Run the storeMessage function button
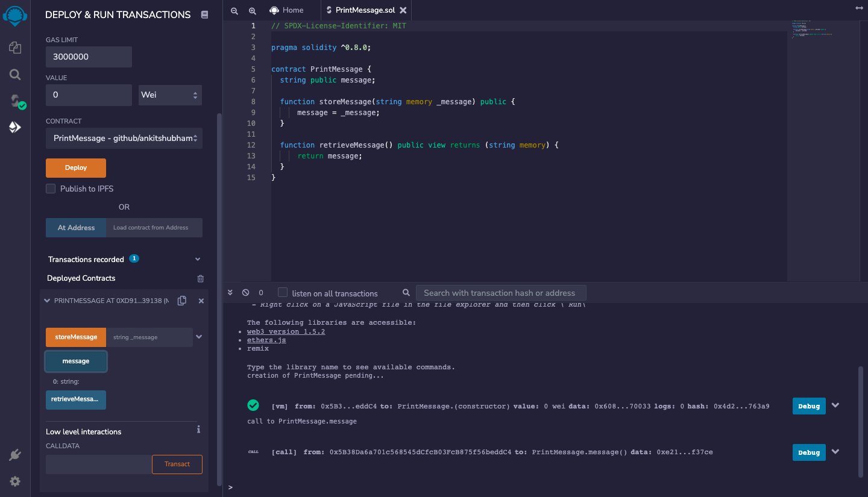 [x=76, y=337]
